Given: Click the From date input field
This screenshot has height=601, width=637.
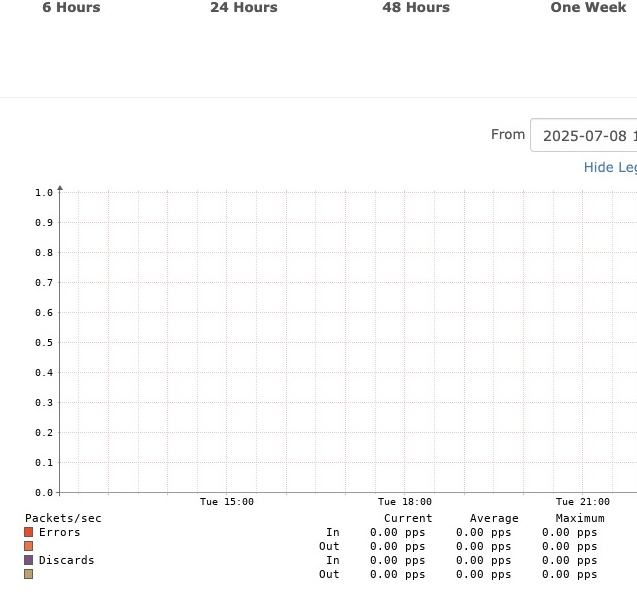Looking at the screenshot, I should pos(585,136).
